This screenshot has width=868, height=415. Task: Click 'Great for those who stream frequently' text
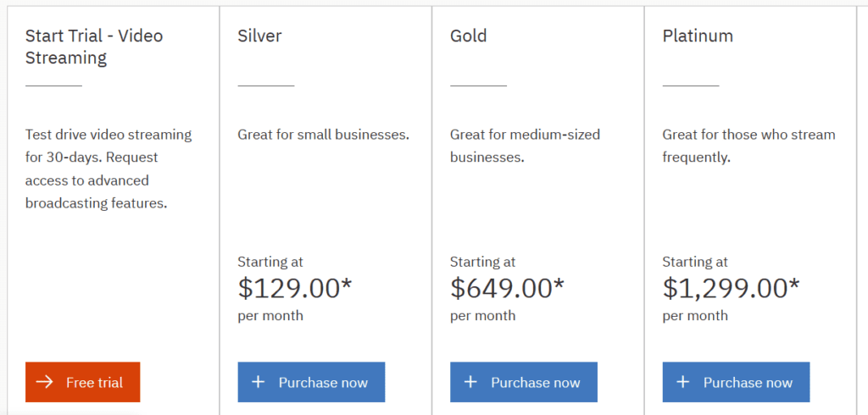pos(748,146)
